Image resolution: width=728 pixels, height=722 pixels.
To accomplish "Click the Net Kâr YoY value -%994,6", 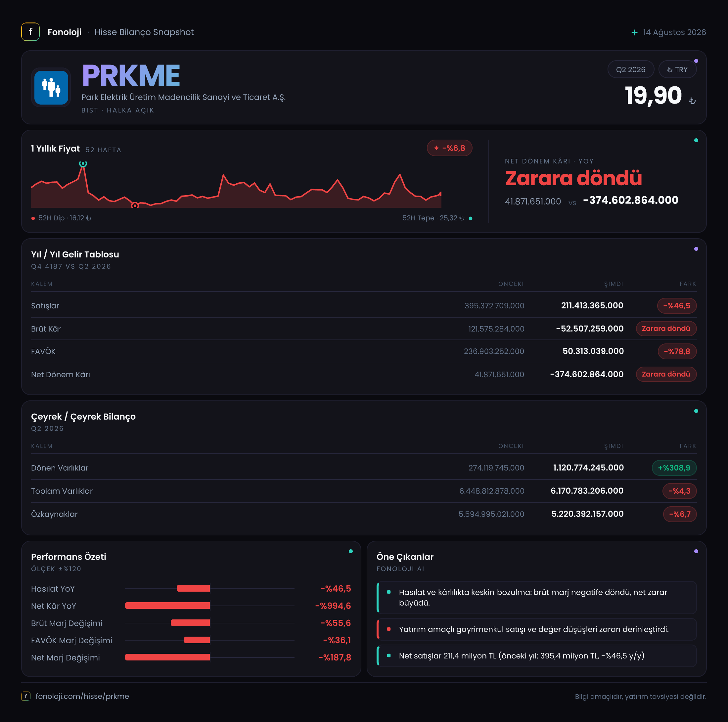I will pyautogui.click(x=333, y=606).
